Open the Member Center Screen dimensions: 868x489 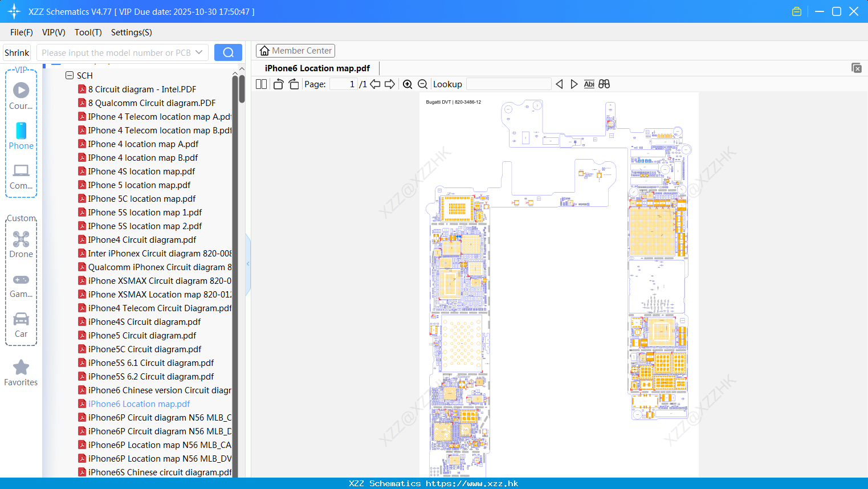pos(295,51)
